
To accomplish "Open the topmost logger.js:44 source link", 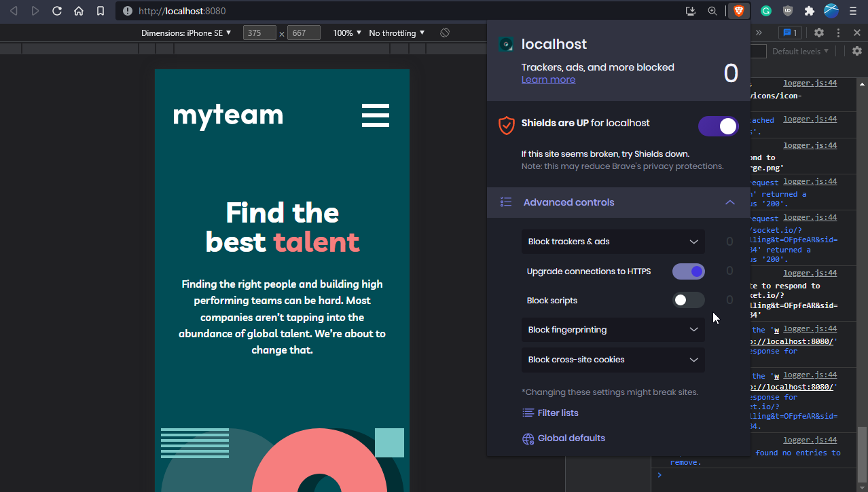I will coord(810,83).
